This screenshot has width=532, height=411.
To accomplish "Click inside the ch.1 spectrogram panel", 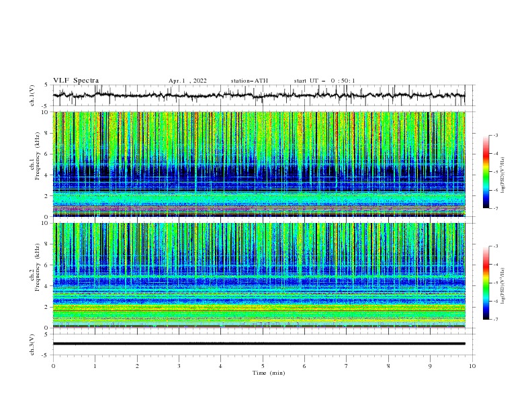I will tap(259, 164).
